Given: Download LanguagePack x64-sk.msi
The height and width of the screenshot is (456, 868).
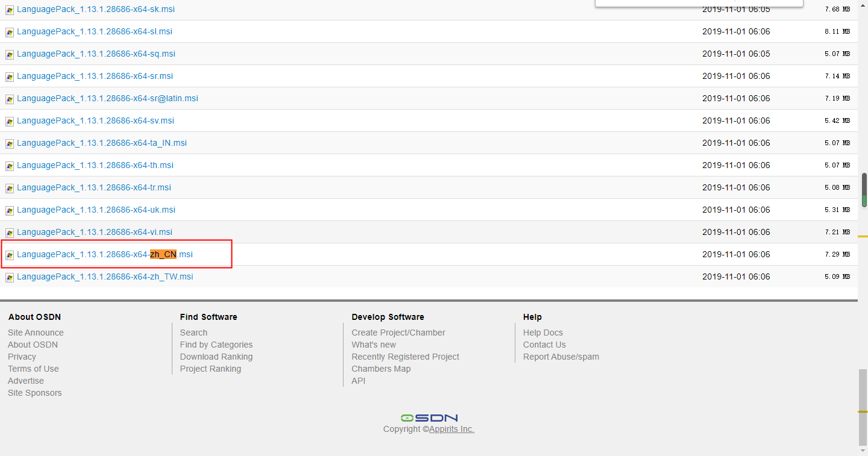Looking at the screenshot, I should click(96, 9).
